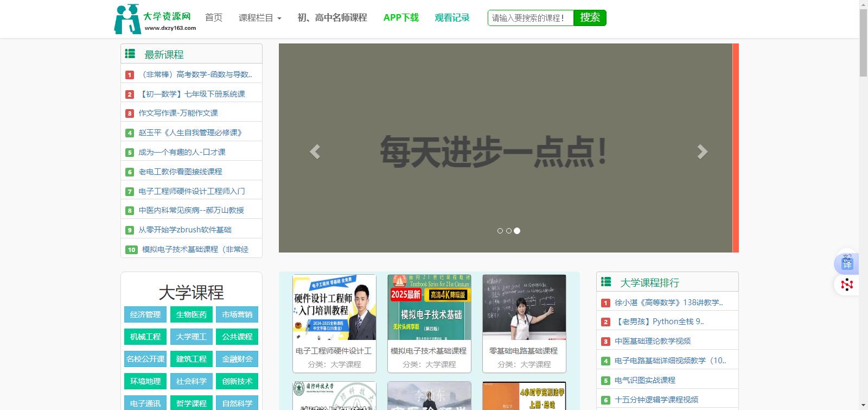Open 中医内科常见疾病--郝万山教授 link

192,210
